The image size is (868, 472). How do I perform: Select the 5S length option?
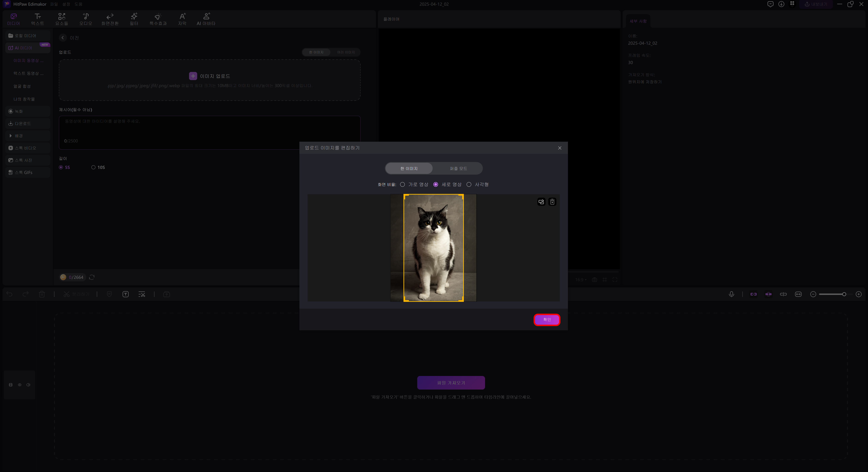(x=64, y=167)
